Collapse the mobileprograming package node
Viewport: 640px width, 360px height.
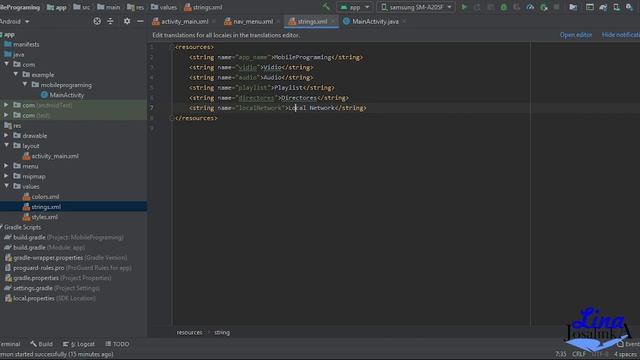(25, 84)
